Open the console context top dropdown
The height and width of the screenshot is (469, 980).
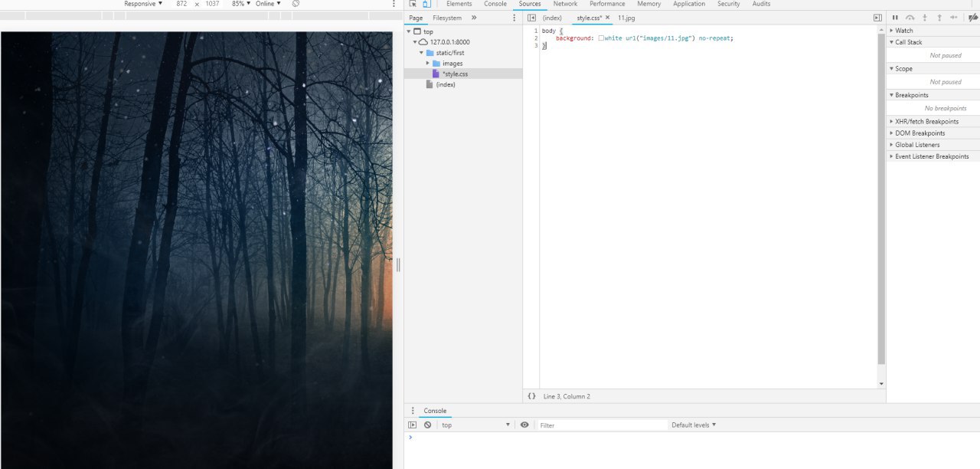pyautogui.click(x=475, y=425)
